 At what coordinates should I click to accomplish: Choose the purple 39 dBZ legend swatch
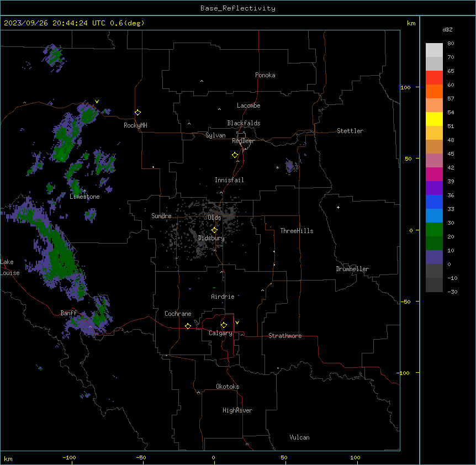[434, 188]
